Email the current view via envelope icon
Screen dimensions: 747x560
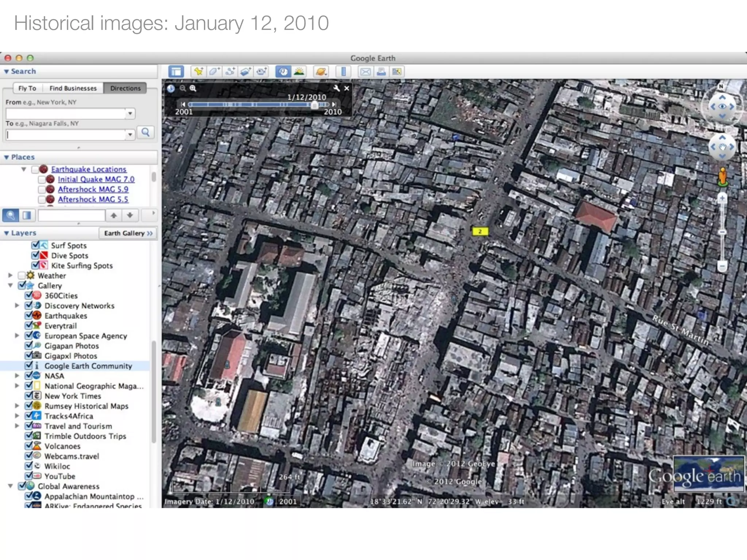click(x=365, y=71)
